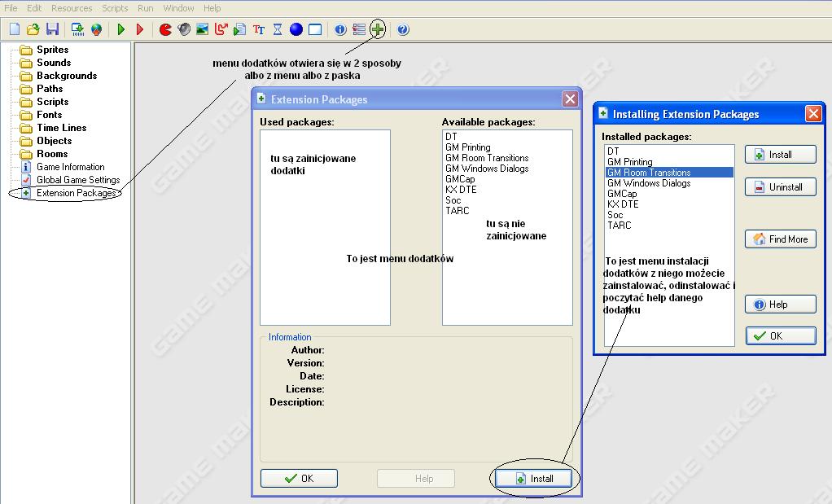The image size is (832, 504).
Task: Click the Uninstall button
Action: 780,187
